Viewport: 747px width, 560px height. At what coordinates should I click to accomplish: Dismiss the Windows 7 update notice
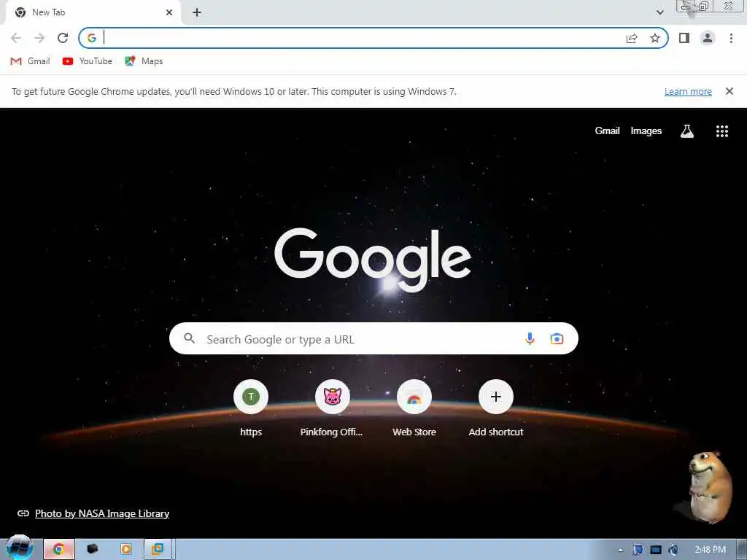point(729,91)
